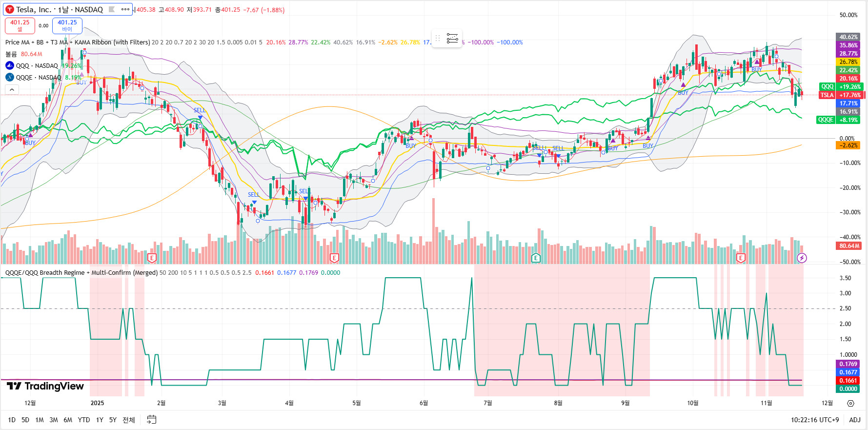Click the blue Buy 401.25 button
The height and width of the screenshot is (430, 868).
pyautogui.click(x=67, y=25)
